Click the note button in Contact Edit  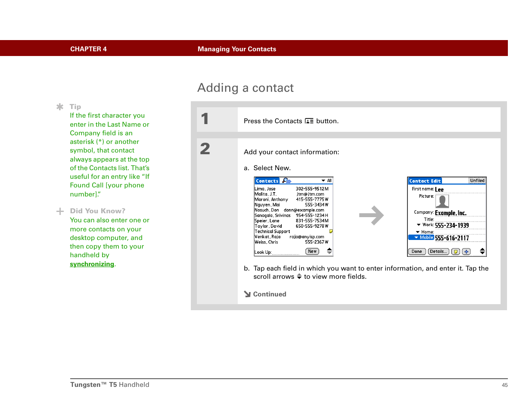[x=456, y=252]
